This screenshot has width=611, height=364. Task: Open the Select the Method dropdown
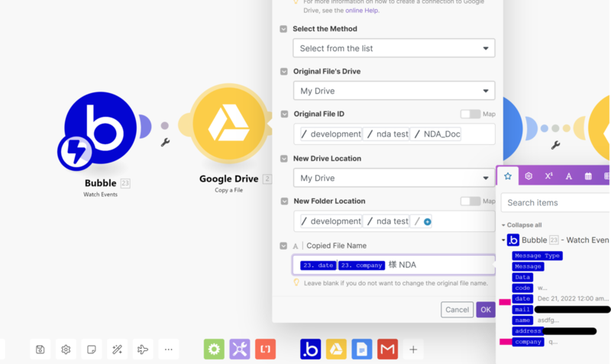pyautogui.click(x=394, y=48)
